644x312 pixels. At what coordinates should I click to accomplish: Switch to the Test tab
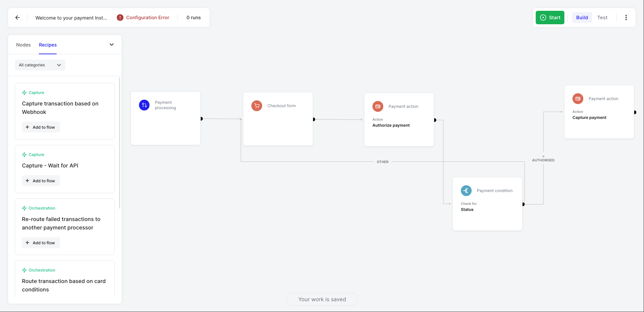(602, 17)
